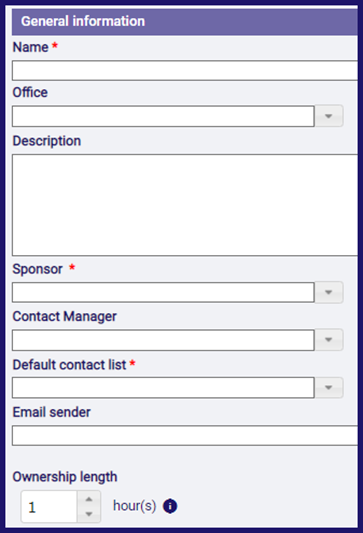Increase Ownership length with up arrow
Viewport: 363px width, 533px height.
pos(89,499)
